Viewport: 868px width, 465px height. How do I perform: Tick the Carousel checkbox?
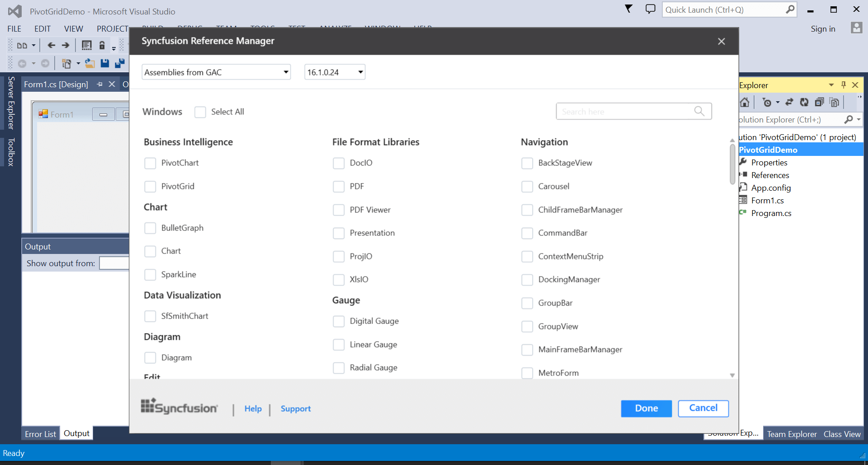click(527, 186)
